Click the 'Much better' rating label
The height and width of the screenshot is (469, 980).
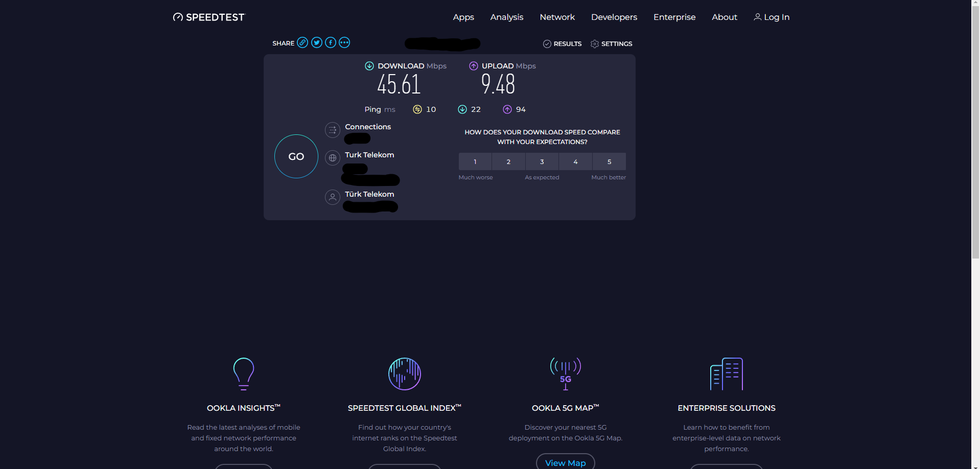[609, 177]
